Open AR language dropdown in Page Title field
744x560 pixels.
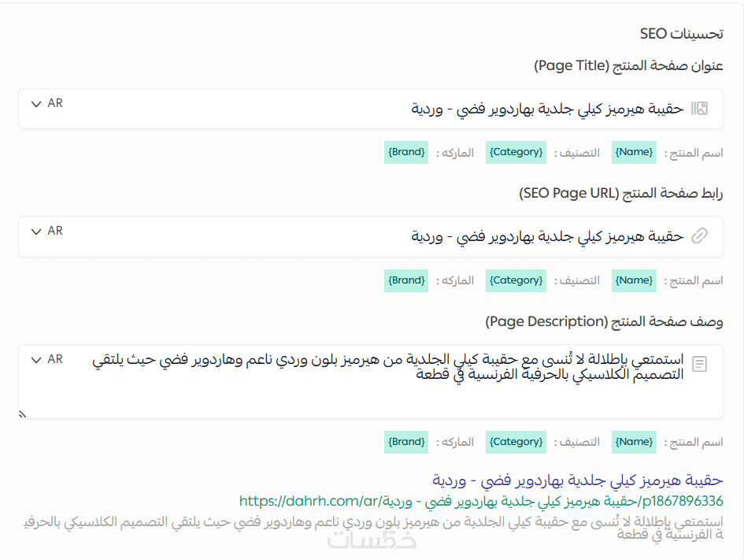point(46,103)
